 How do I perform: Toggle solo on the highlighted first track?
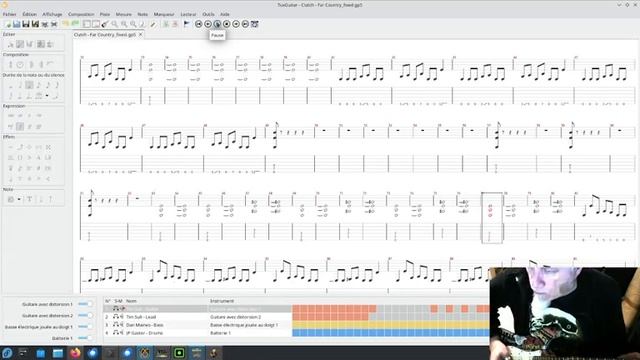pos(116,309)
